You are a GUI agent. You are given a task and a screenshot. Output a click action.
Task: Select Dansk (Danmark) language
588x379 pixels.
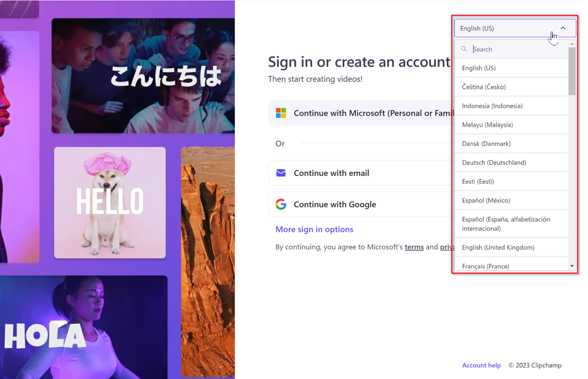tap(511, 144)
